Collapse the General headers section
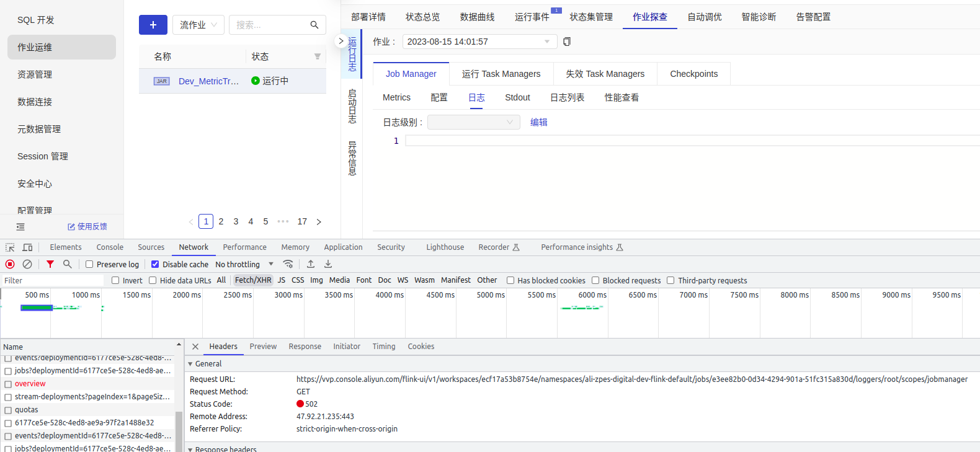This screenshot has width=980, height=452. click(190, 364)
